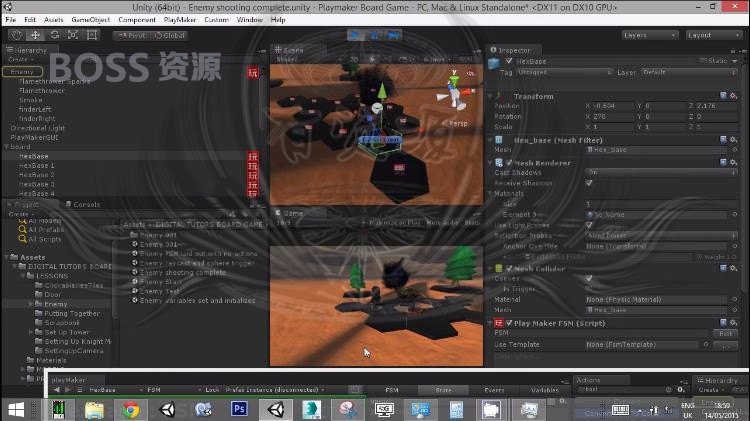Screen dimensions: 750x421
Task: Click PlayMaker icon beside Enemy in Hierarchy
Action: [253, 73]
